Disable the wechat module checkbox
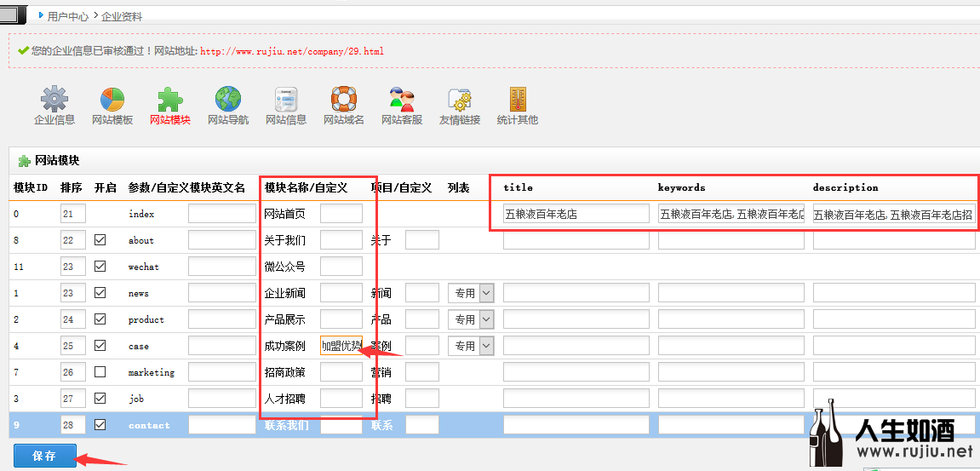Viewport: 980px width, 471px height. click(x=100, y=267)
